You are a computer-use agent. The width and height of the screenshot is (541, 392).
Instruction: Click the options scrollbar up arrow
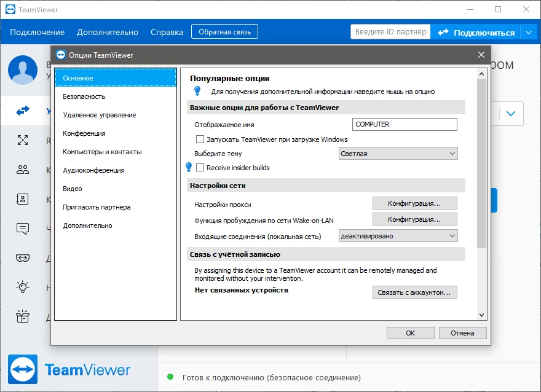[481, 74]
